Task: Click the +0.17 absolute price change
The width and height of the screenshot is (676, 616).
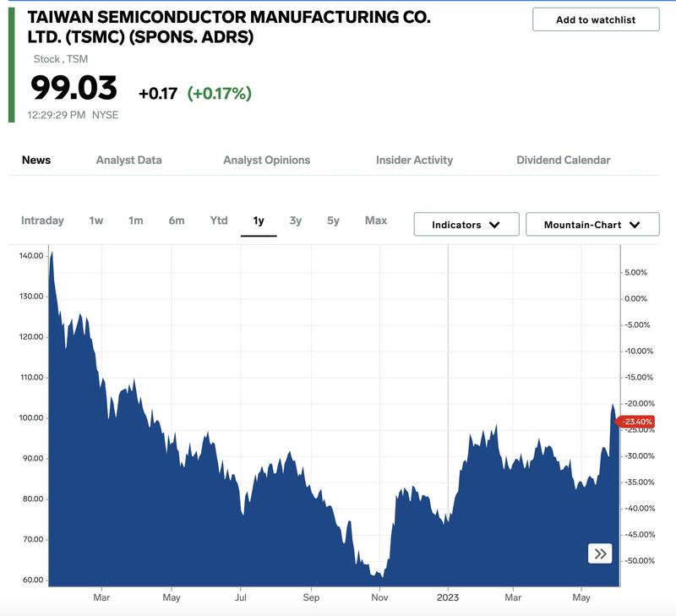Action: coord(158,93)
